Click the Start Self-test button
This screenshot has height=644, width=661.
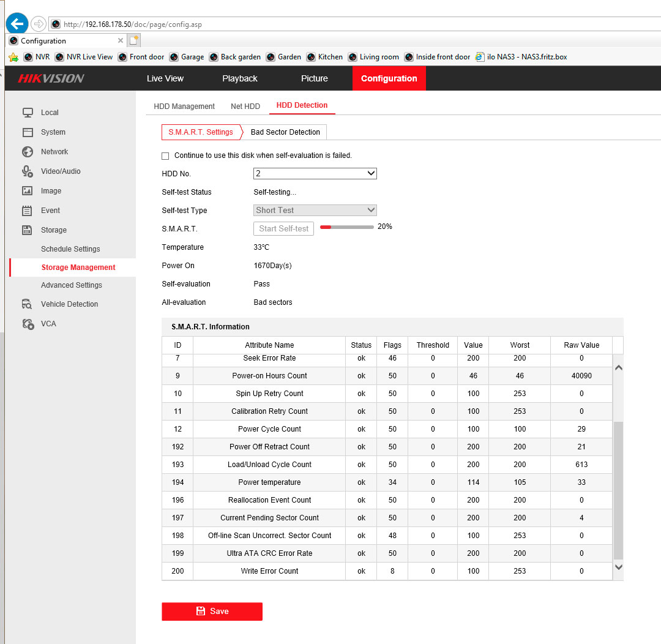(x=283, y=229)
